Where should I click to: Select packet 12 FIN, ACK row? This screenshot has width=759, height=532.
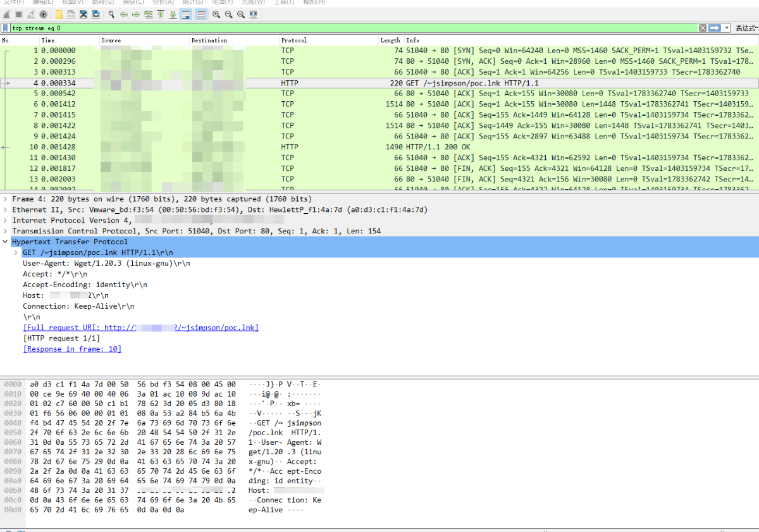pos(379,168)
